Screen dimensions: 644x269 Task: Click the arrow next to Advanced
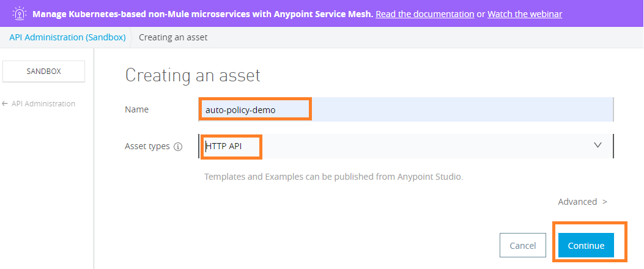point(605,202)
